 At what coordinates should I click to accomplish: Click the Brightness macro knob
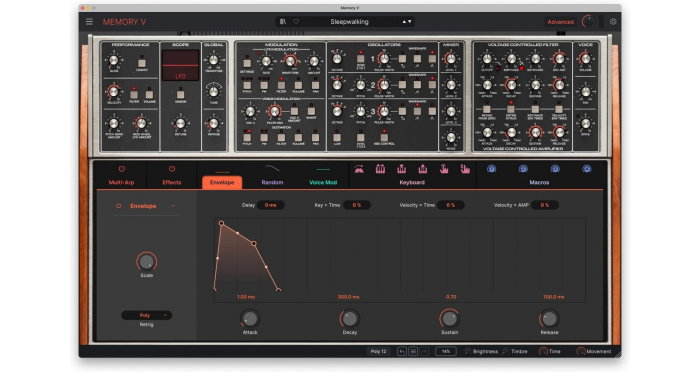[x=467, y=351]
